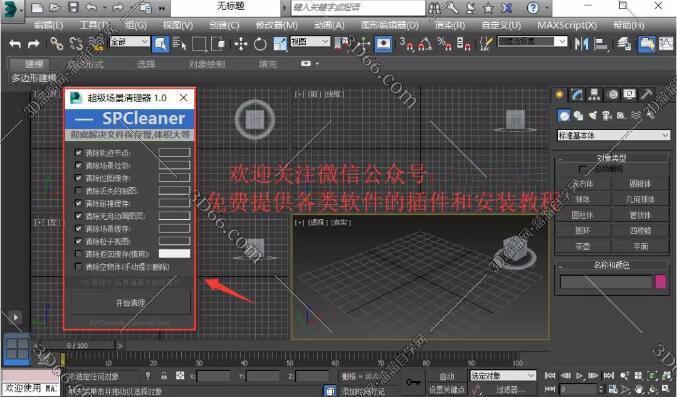Select the Scale tool
Viewport: 677px width, 397px height.
(x=280, y=44)
